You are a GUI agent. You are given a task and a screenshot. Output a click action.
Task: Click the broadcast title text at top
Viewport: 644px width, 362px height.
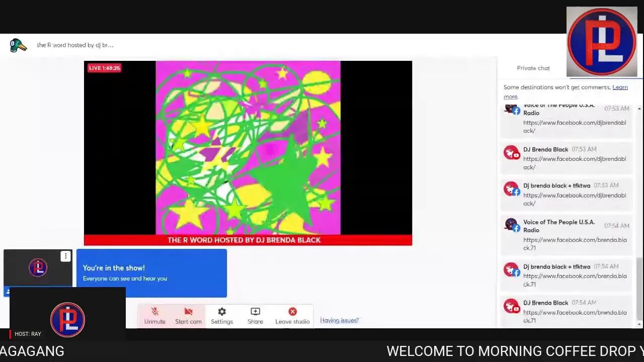point(75,45)
